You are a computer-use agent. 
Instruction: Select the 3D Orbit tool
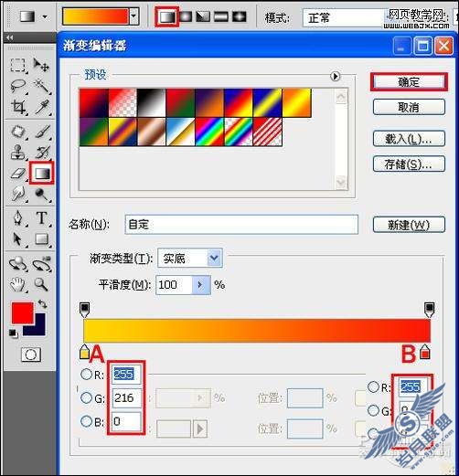[41, 264]
